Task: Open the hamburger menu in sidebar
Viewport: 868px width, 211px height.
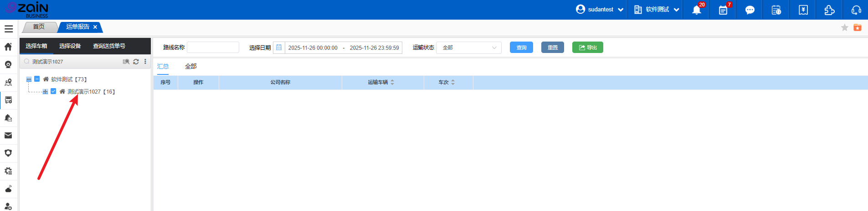Action: point(9,29)
